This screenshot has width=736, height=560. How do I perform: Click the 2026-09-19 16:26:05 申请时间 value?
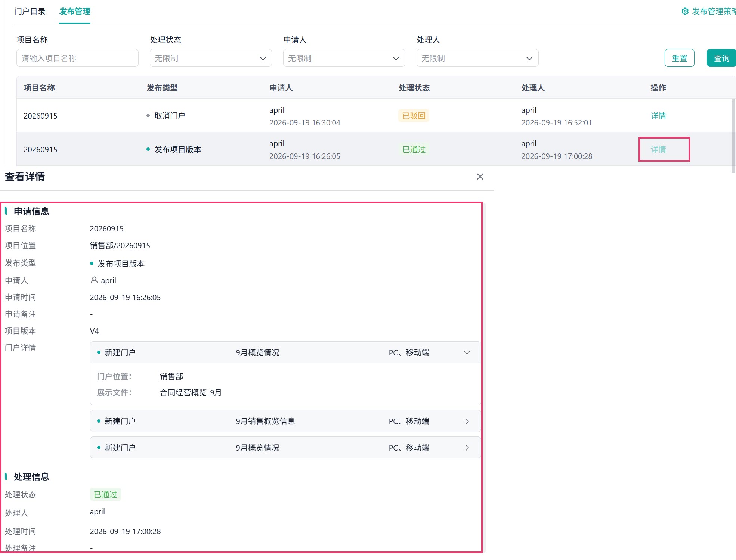pyautogui.click(x=125, y=297)
